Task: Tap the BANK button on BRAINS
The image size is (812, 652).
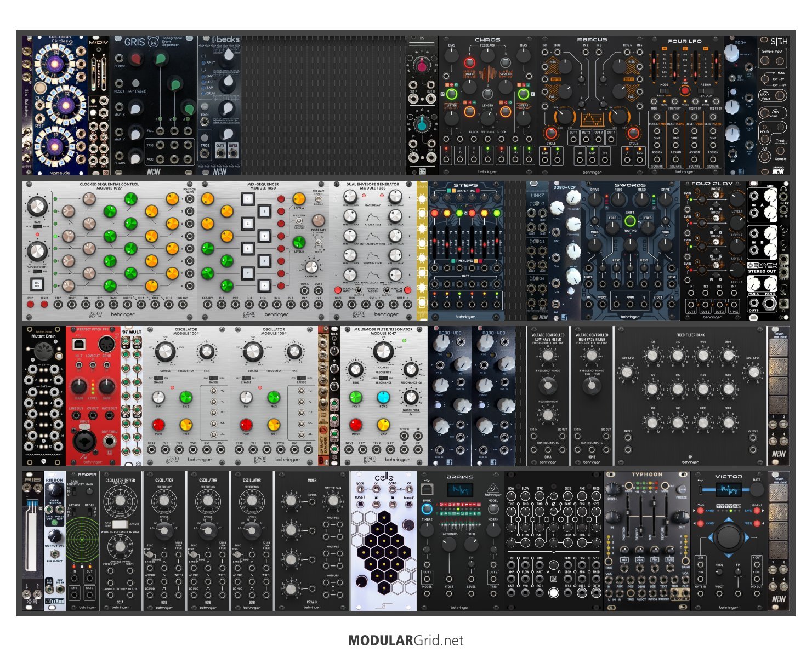Action: pos(427,509)
